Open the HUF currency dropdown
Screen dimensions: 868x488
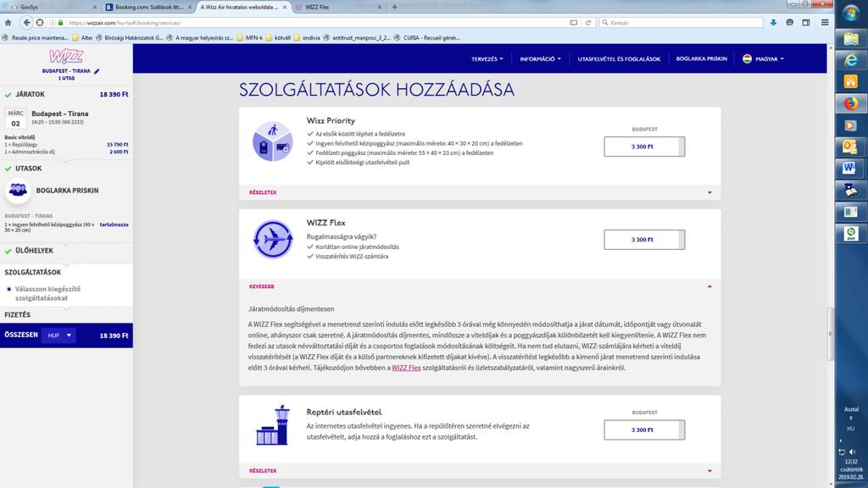(58, 335)
